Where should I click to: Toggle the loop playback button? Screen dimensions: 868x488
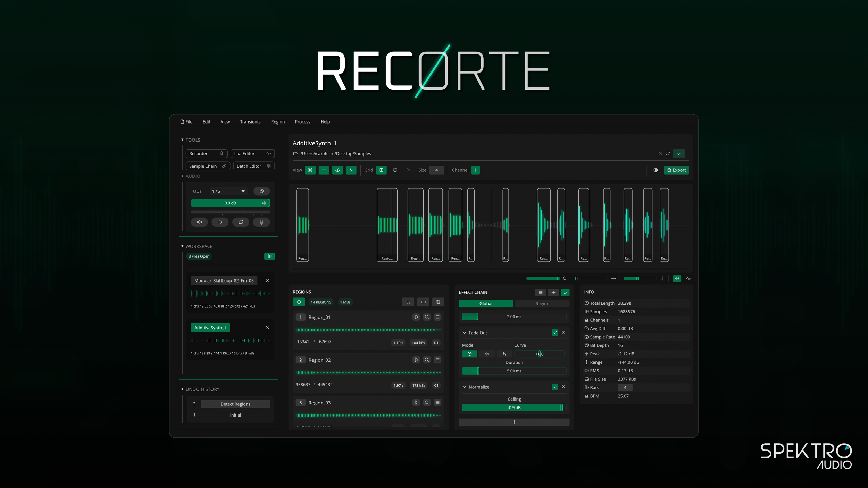241,222
